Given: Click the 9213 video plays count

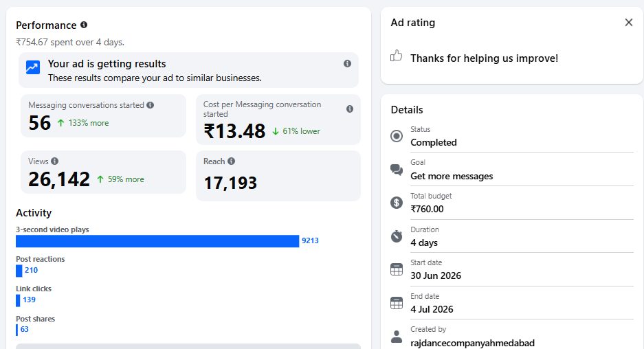Looking at the screenshot, I should pos(310,240).
